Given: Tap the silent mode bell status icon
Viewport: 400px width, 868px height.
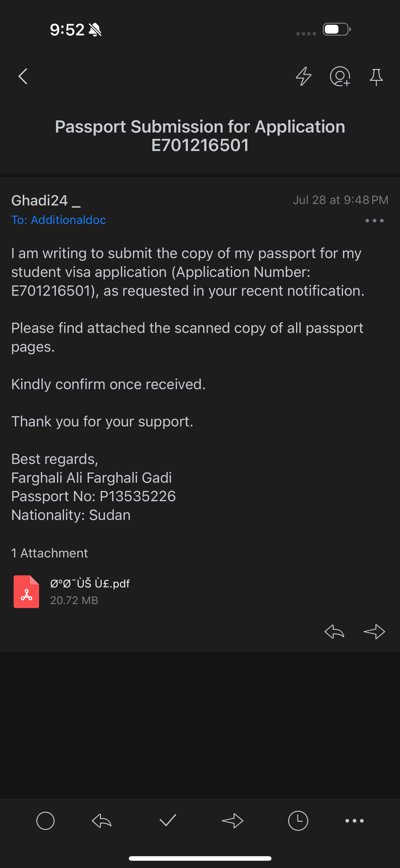Looking at the screenshot, I should [95, 30].
